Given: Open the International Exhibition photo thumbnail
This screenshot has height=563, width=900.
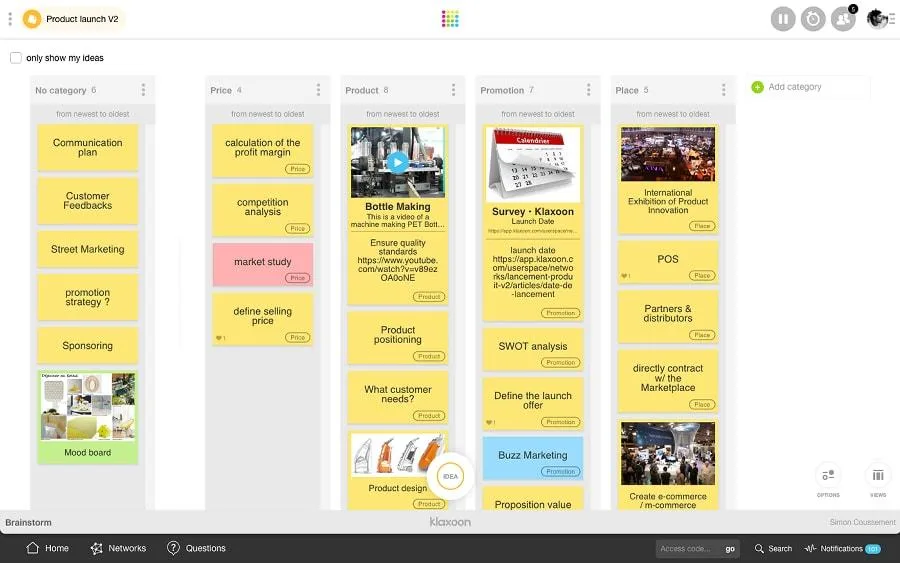Looking at the screenshot, I should (668, 154).
